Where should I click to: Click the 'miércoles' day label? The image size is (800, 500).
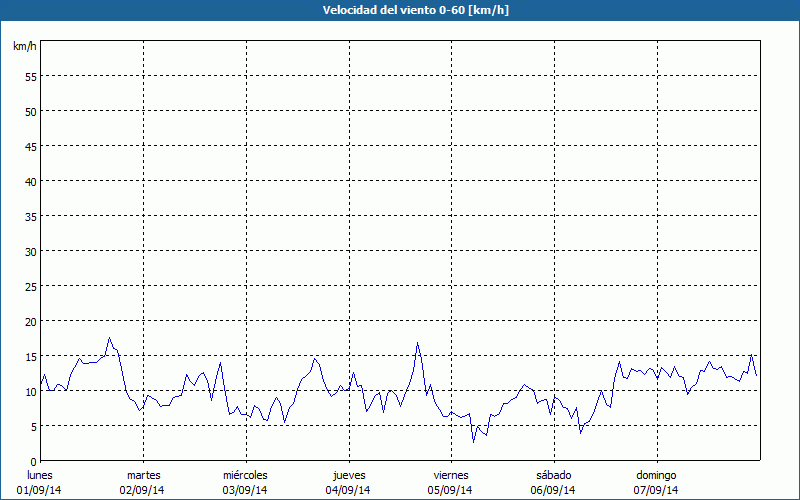[245, 475]
